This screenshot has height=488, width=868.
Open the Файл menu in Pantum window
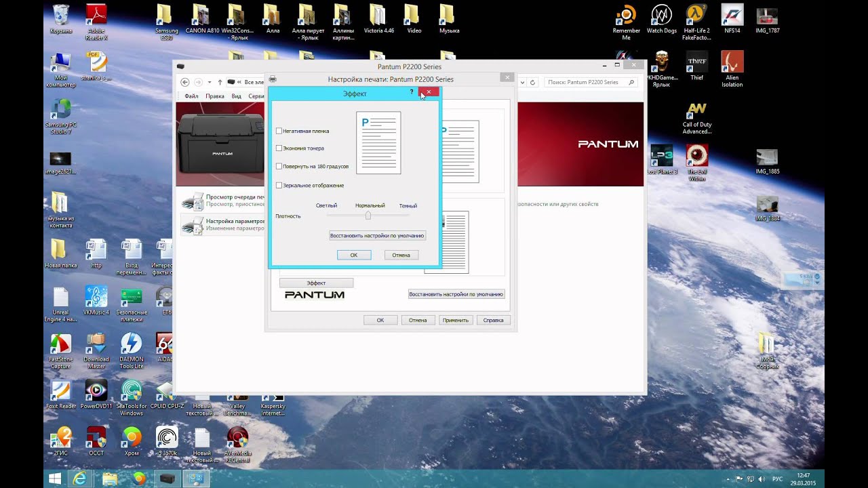(x=191, y=96)
